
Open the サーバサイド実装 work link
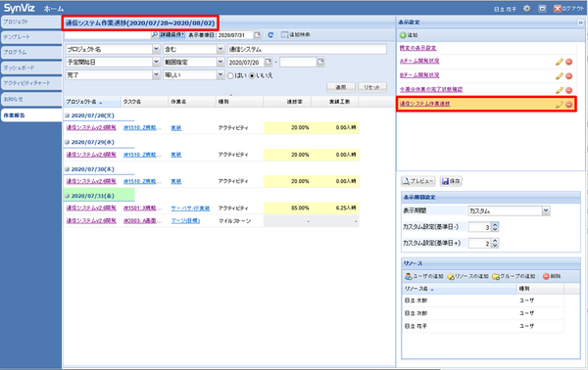[x=190, y=208]
